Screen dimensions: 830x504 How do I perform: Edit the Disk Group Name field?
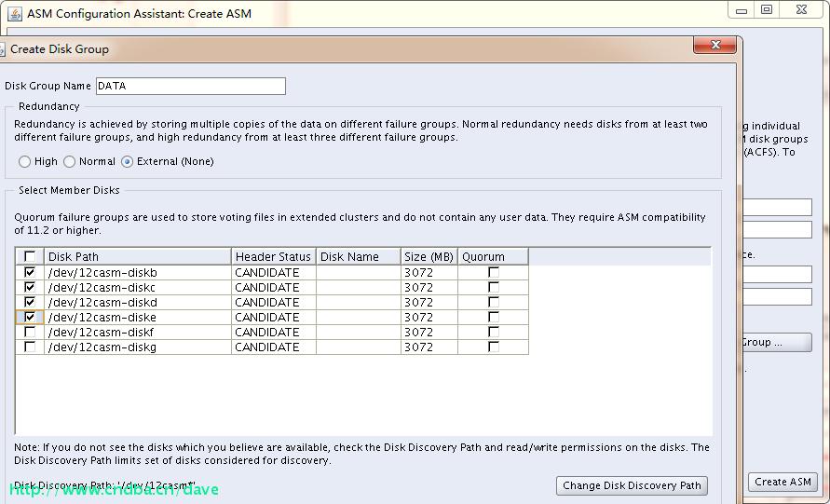click(191, 86)
